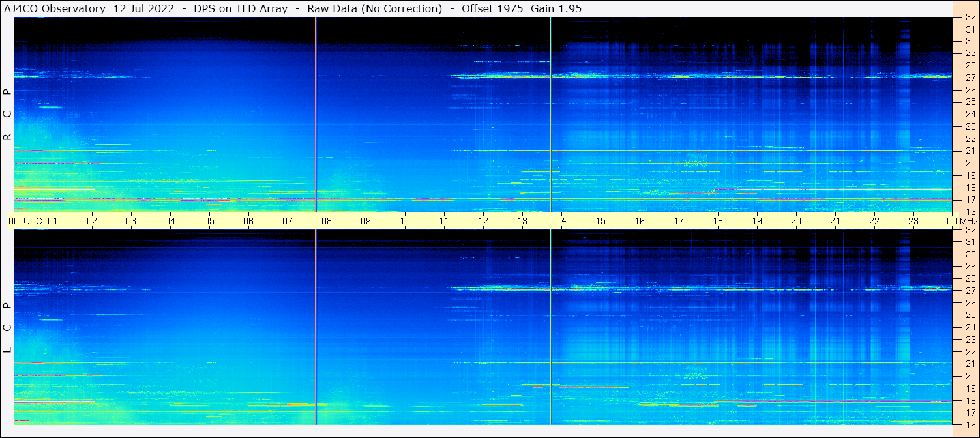Viewport: 980px width, 438px height.
Task: Click the yellow vertical marker before 08 in LCP panel
Action: [316, 327]
